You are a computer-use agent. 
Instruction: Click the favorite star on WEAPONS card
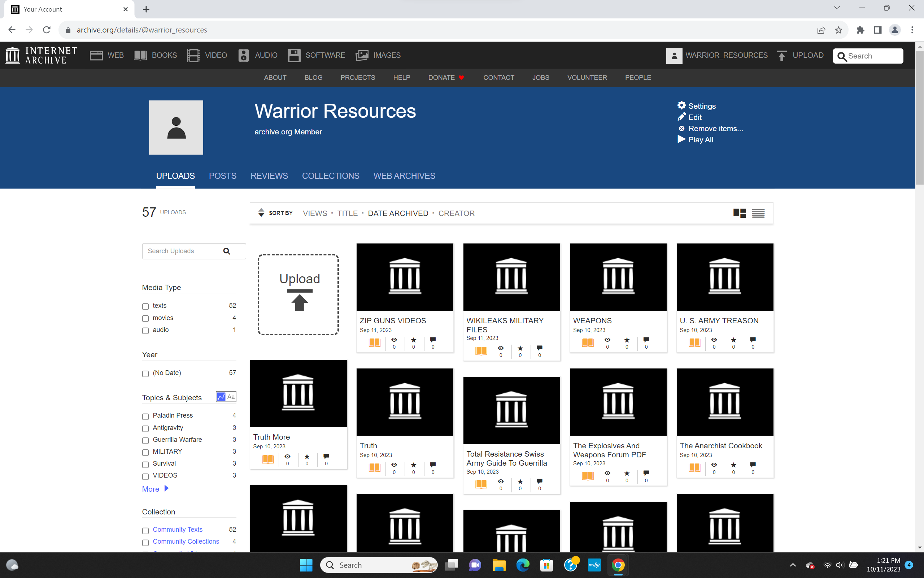(627, 340)
